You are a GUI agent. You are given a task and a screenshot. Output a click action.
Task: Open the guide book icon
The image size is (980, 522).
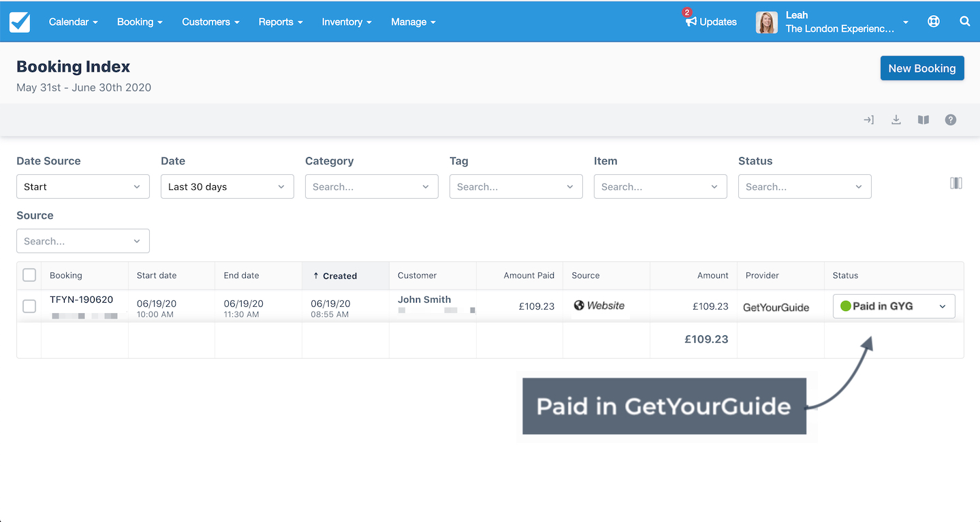pos(923,120)
